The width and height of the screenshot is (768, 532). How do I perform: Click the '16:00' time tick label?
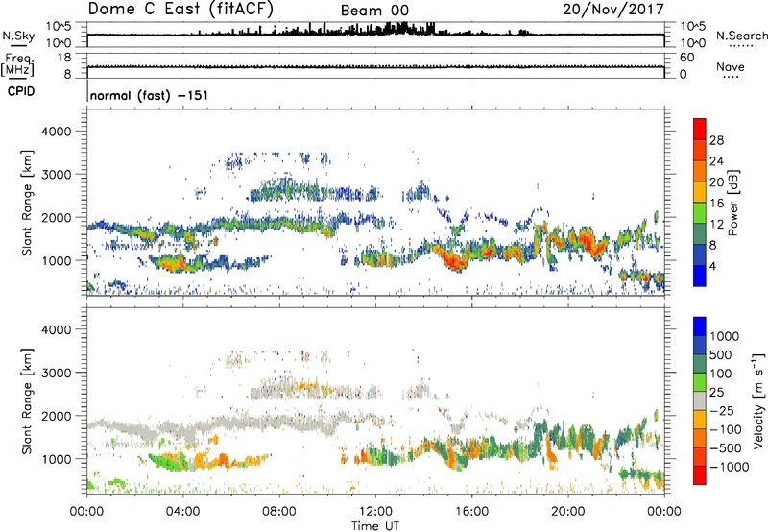pos(471,512)
